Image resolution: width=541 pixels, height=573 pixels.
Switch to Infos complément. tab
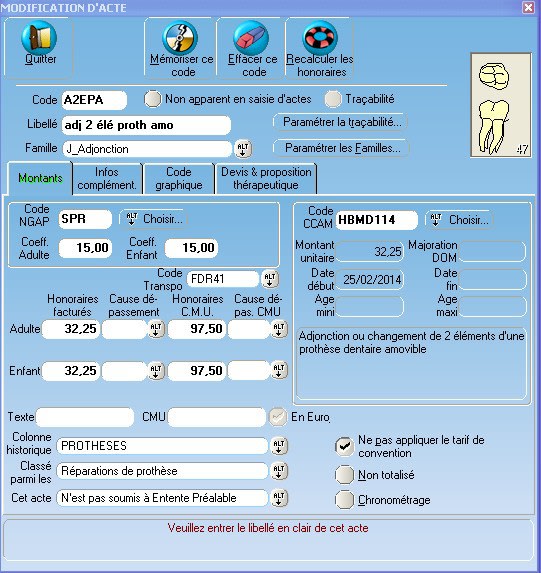(107, 179)
